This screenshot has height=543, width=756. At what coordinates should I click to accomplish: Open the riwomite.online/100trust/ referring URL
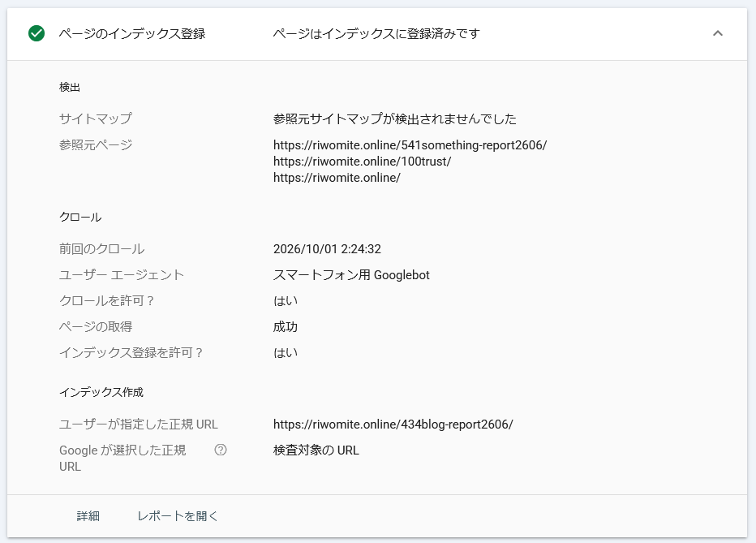pos(362,162)
